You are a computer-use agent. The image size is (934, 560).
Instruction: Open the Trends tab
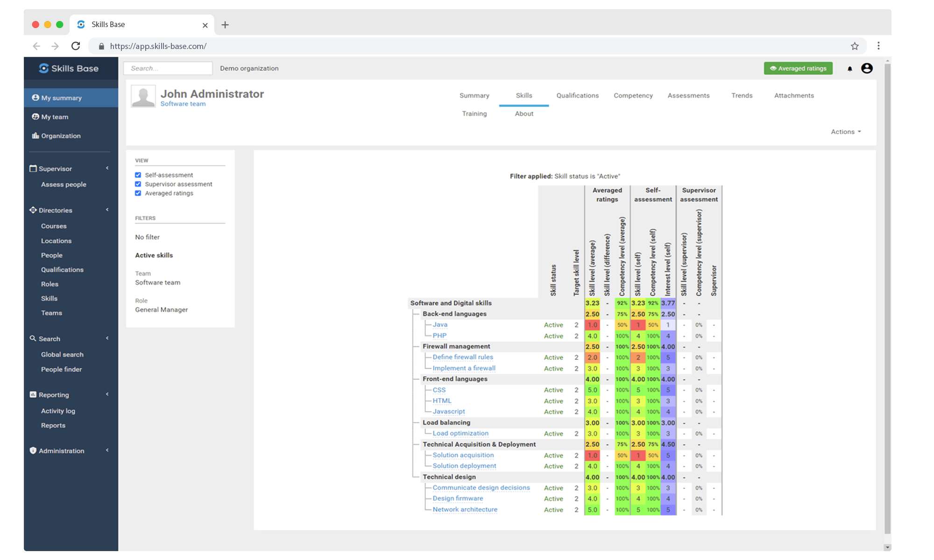tap(742, 95)
